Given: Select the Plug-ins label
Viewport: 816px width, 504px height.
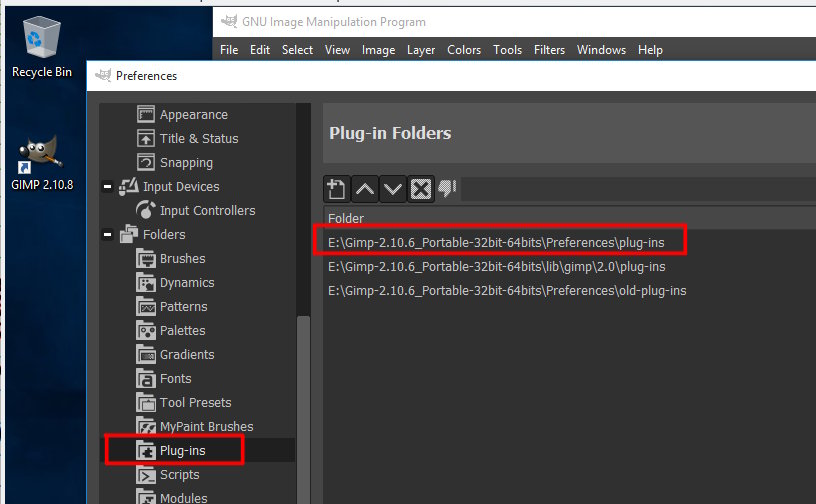Looking at the screenshot, I should 183,450.
